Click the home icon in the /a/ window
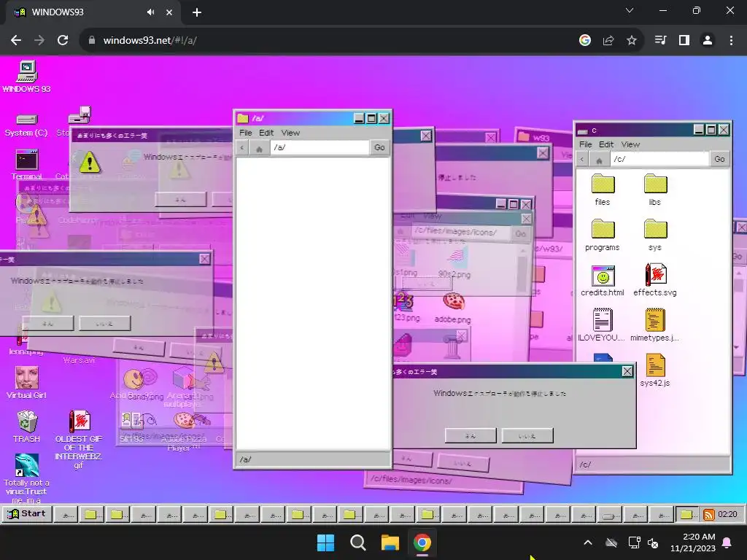The height and width of the screenshot is (560, 747). coord(259,148)
